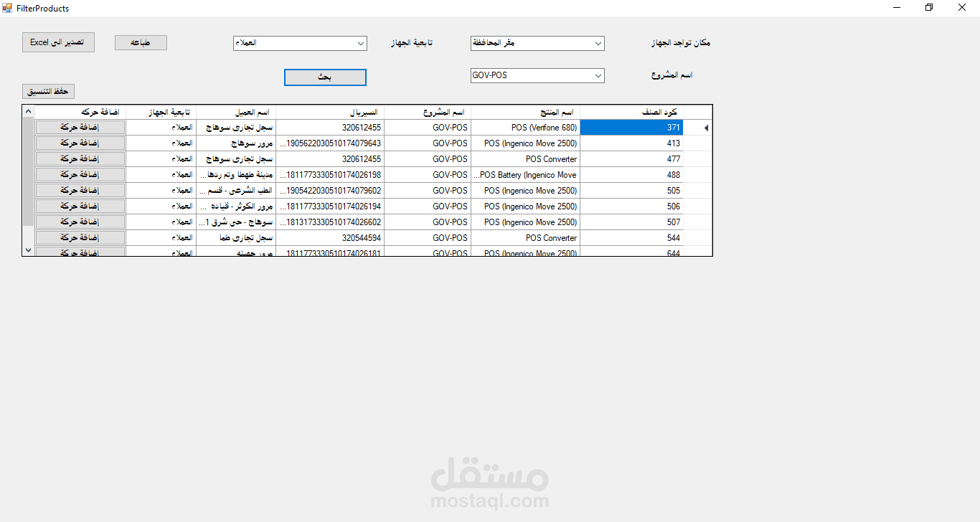Select the cell with code 413

pos(631,143)
